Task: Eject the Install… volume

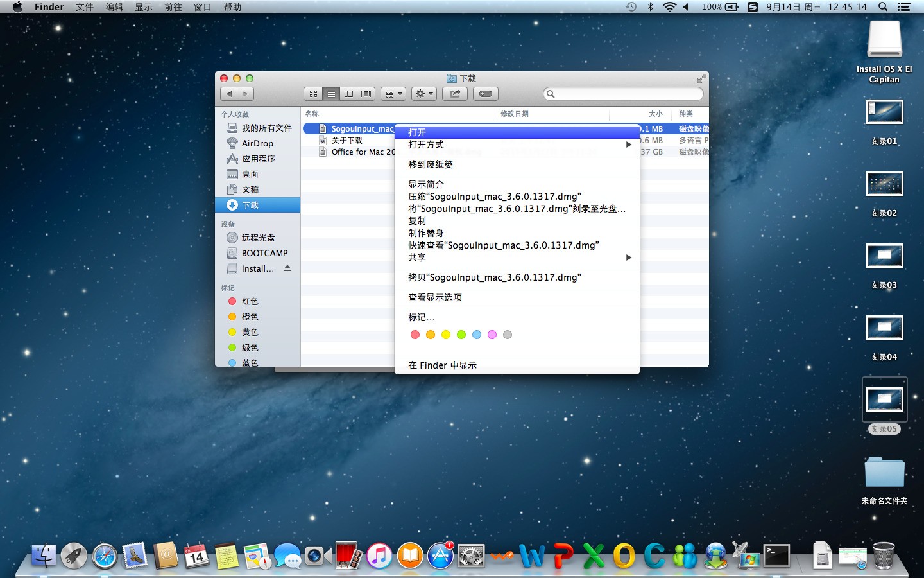Action: click(287, 268)
